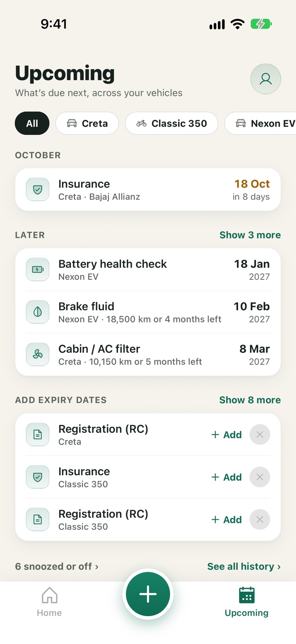
Task: Open the Battery health check icon
Action: tap(38, 269)
